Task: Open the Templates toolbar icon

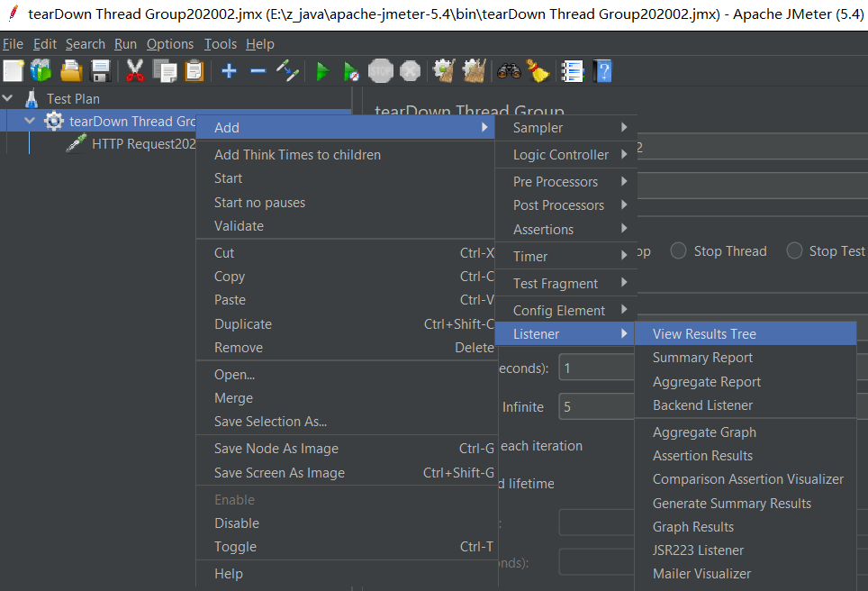Action: [x=41, y=71]
